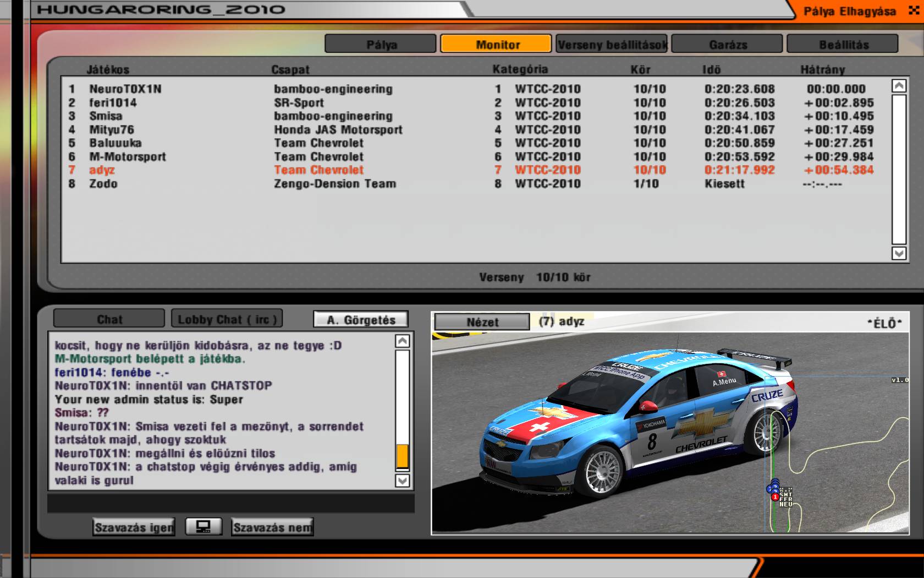Click gap value +00:02.895
924x578 pixels.
[x=839, y=102]
